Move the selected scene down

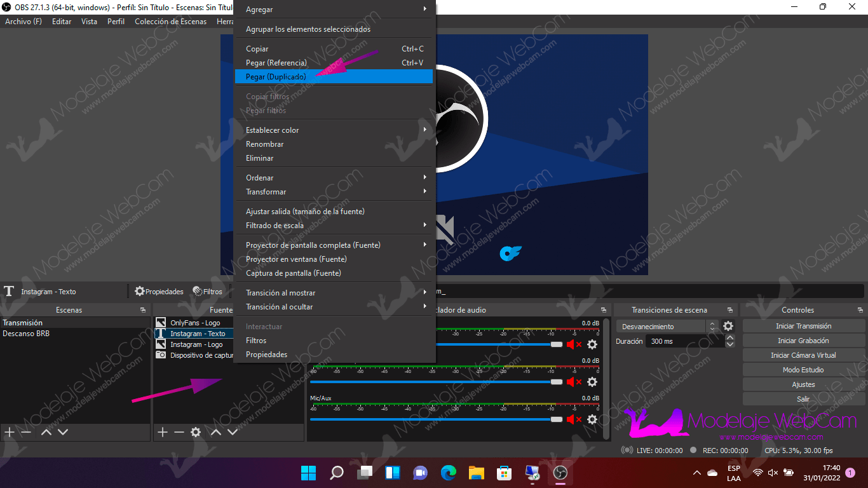tap(63, 432)
